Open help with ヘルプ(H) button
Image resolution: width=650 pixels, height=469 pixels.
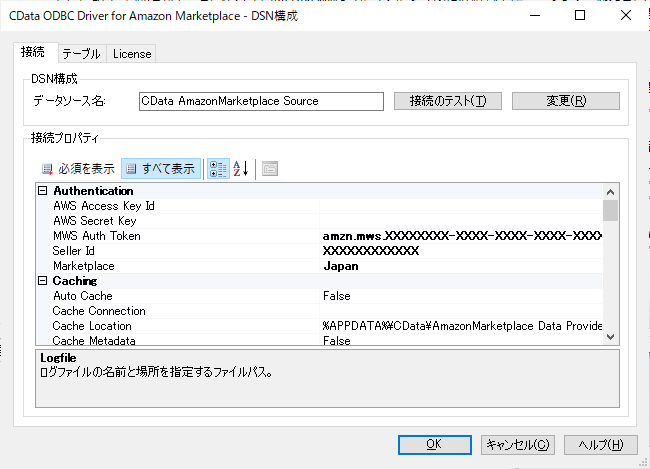coord(600,445)
